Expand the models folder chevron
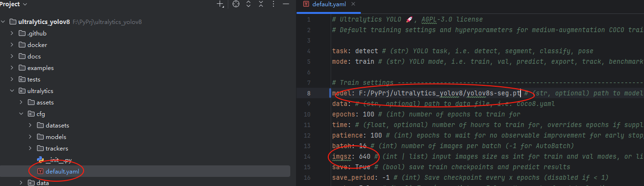The height and width of the screenshot is (186, 644). 30,137
